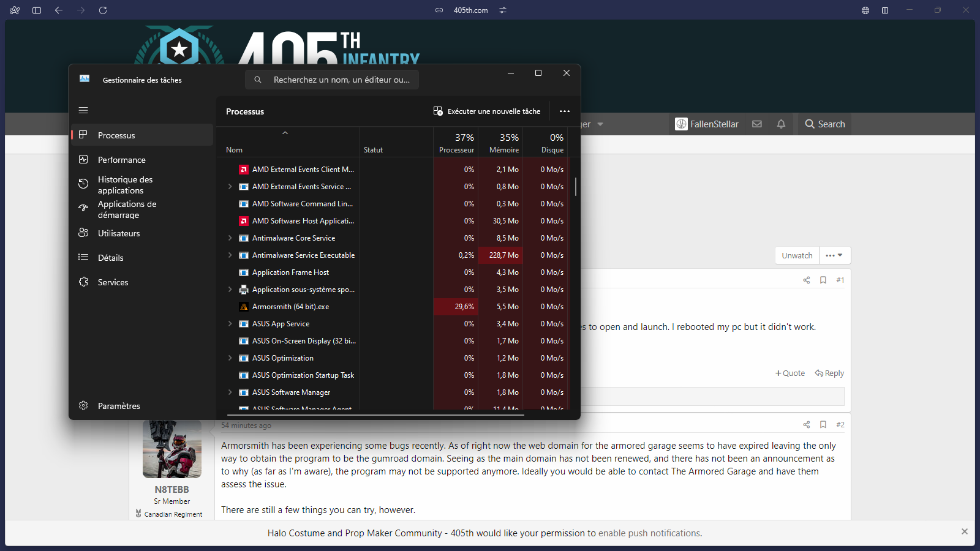This screenshot has height=551, width=980.
Task: Bookmark post #2
Action: pos(823,424)
